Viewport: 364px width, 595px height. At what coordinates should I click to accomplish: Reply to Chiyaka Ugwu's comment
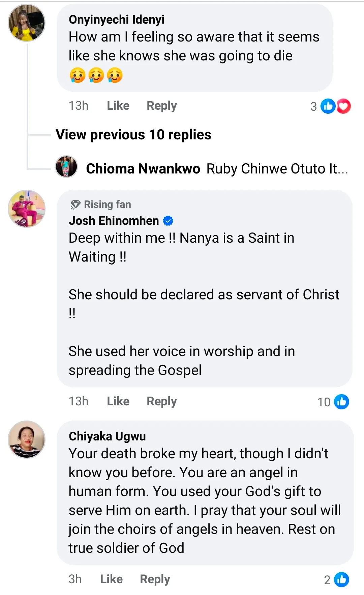(155, 579)
